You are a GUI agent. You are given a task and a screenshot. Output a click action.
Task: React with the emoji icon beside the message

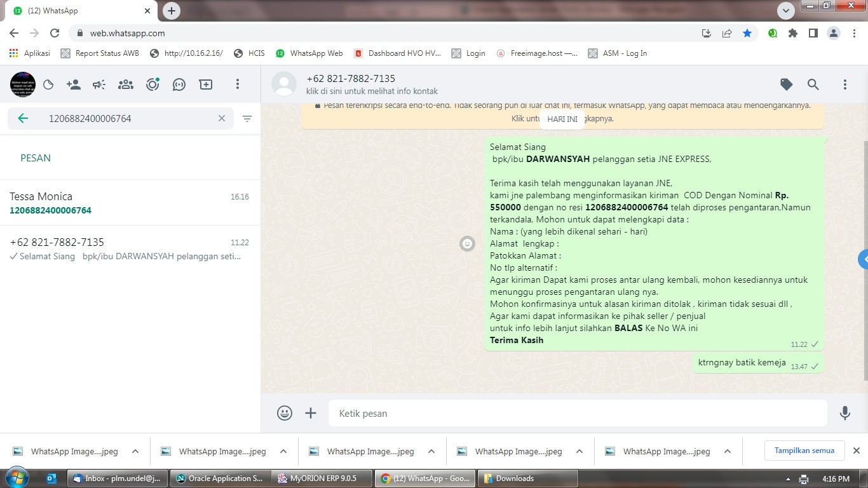click(467, 243)
